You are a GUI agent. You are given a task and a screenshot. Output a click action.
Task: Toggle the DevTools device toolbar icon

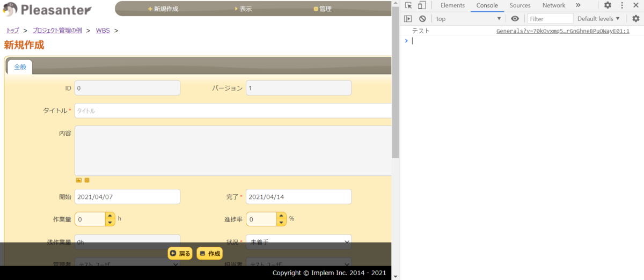[422, 5]
